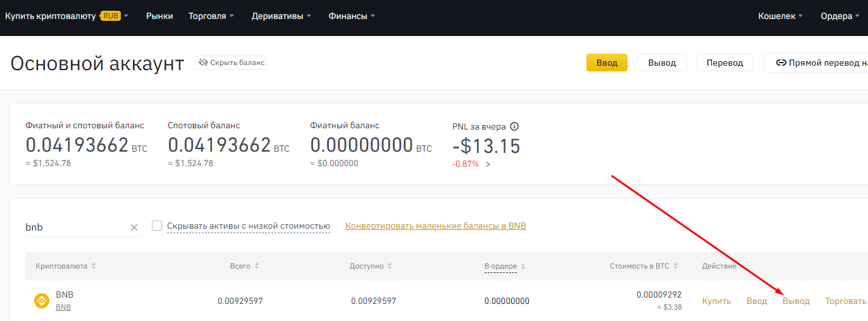Click the Вывод button in the header
Image resolution: width=868 pixels, height=321 pixels.
click(x=662, y=63)
